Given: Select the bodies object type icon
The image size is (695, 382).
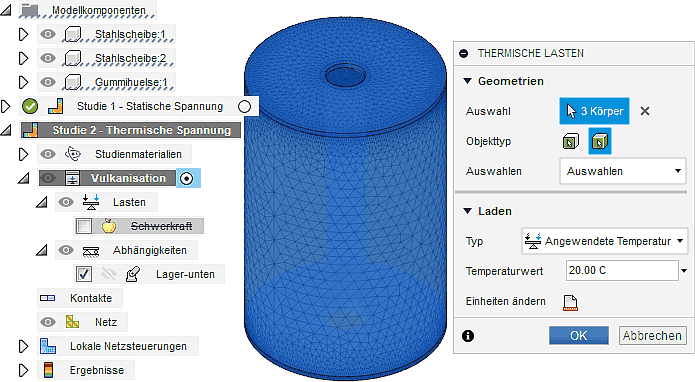Looking at the screenshot, I should tap(600, 141).
